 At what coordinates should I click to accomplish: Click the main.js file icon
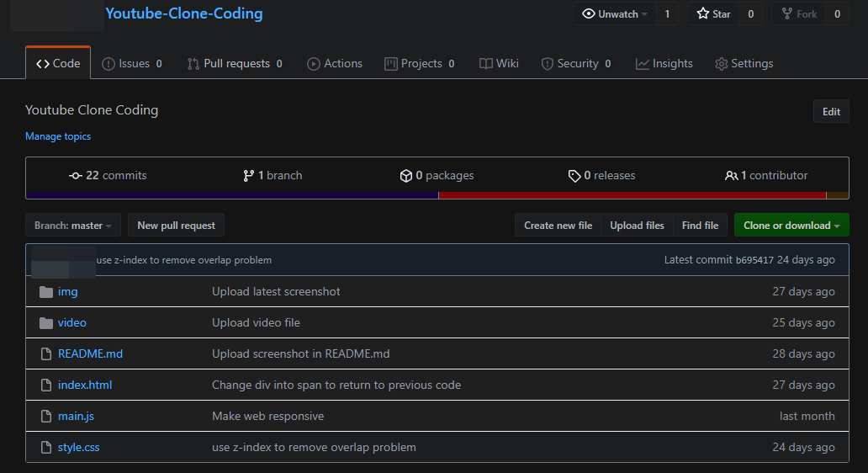(46, 416)
